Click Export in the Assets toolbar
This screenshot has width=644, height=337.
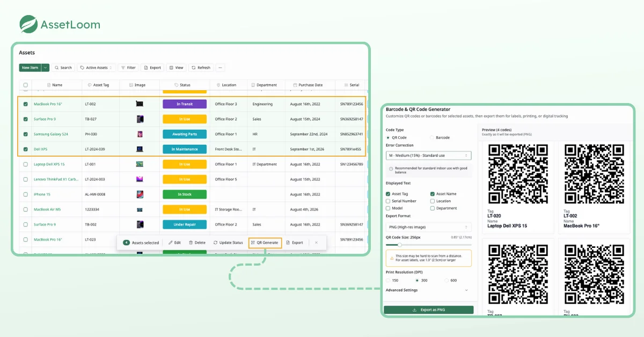pyautogui.click(x=152, y=68)
